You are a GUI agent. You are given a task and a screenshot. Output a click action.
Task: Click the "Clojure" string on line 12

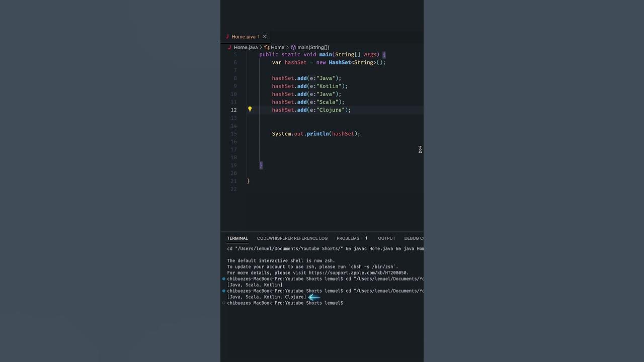coord(332,110)
